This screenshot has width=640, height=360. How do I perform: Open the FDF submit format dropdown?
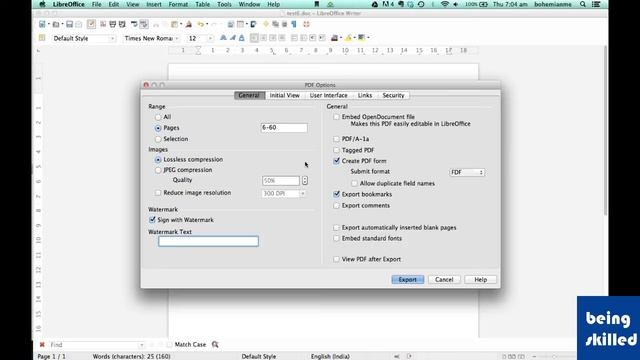[467, 172]
